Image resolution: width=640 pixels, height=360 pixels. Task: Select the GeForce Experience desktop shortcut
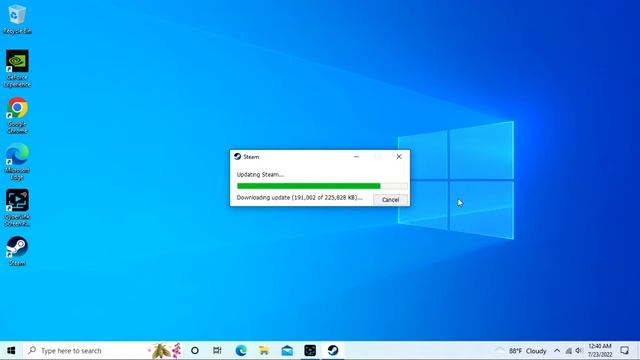[x=17, y=69]
